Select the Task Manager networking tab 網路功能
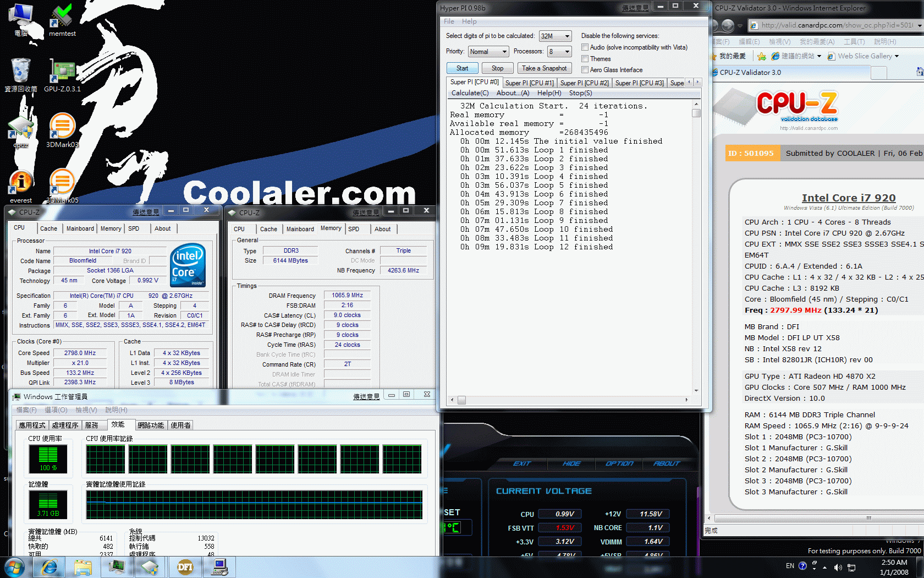This screenshot has width=924, height=578. point(151,426)
